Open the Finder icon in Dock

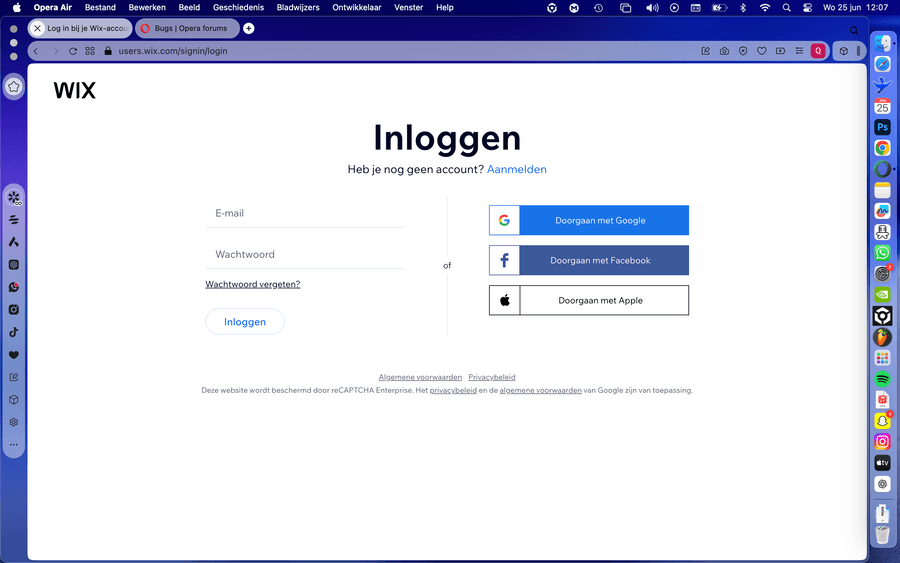[x=882, y=43]
